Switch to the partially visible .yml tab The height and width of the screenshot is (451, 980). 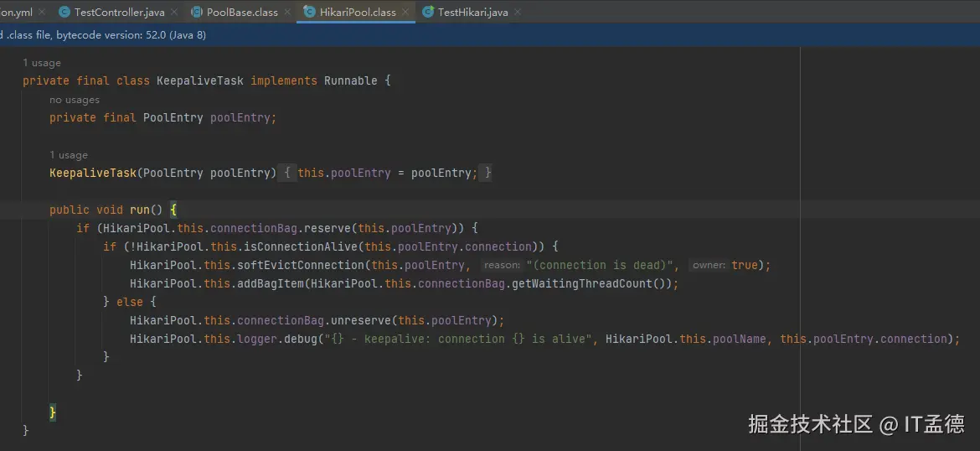tap(16, 12)
